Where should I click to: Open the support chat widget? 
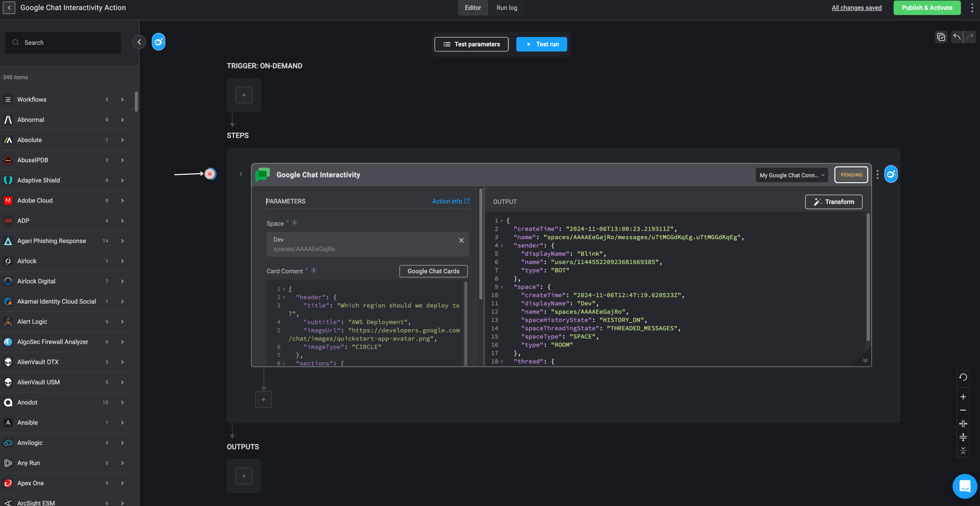click(x=964, y=486)
